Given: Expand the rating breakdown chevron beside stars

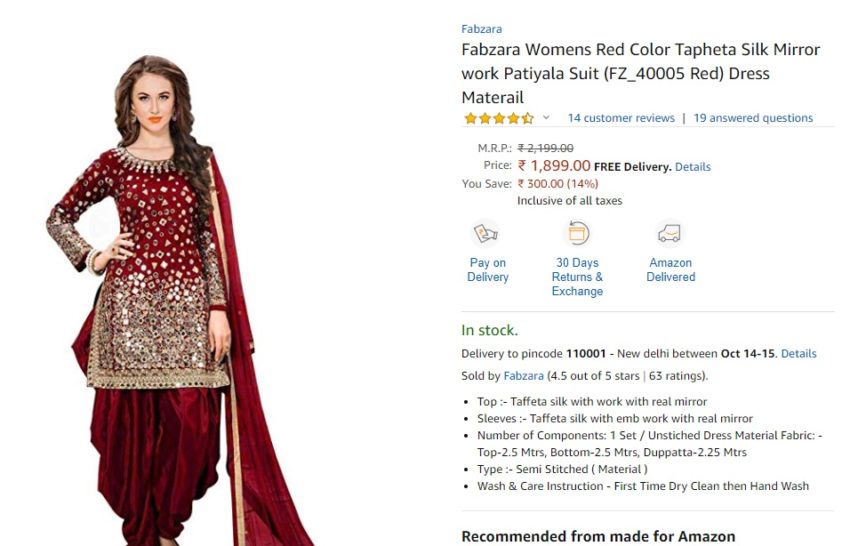Looking at the screenshot, I should click(546, 117).
